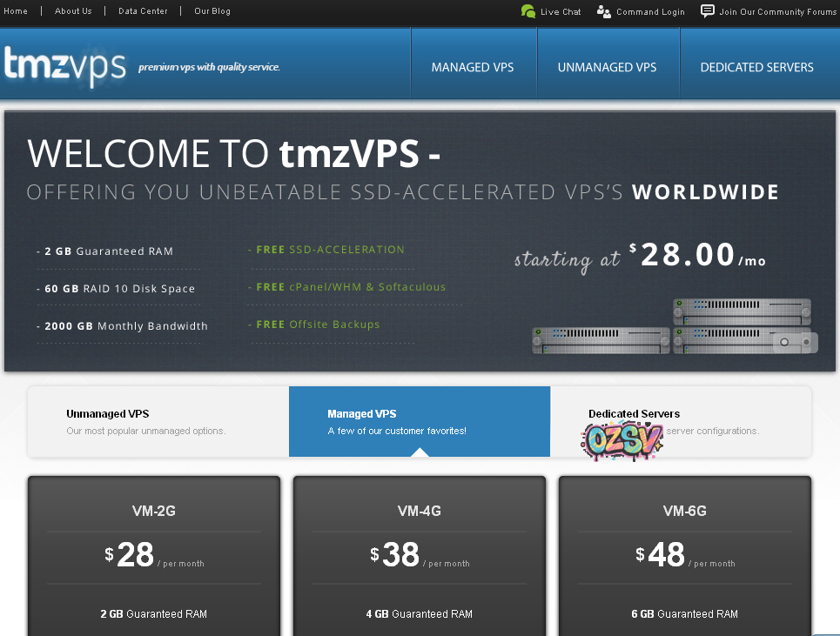Click the Command Login people icon

[604, 12]
